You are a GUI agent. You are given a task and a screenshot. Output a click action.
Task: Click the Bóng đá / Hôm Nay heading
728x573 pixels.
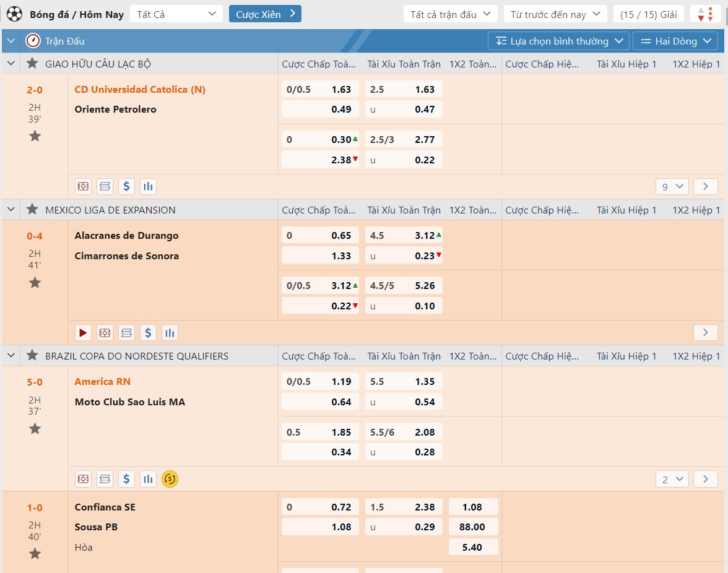click(77, 14)
